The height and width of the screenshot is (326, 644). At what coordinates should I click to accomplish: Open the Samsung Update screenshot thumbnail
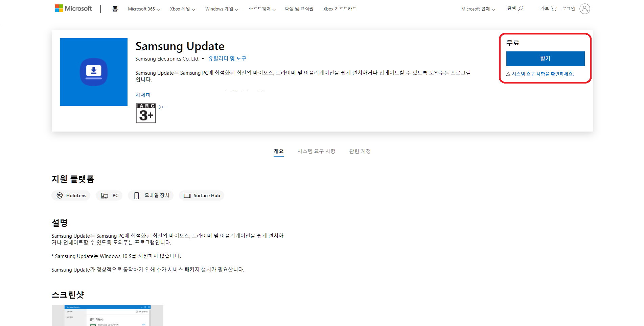click(108, 315)
